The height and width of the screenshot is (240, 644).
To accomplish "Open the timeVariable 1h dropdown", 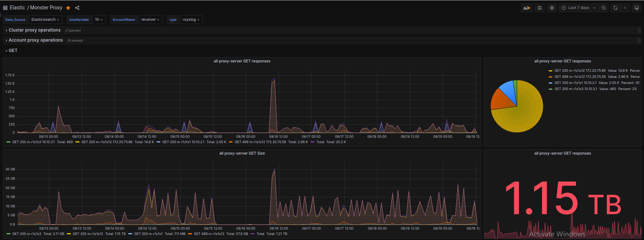I will pos(99,20).
